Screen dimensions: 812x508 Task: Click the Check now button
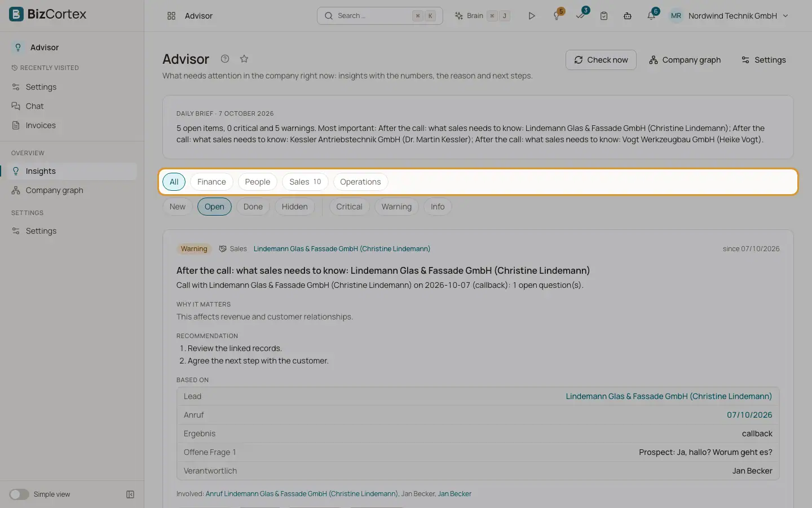point(601,60)
